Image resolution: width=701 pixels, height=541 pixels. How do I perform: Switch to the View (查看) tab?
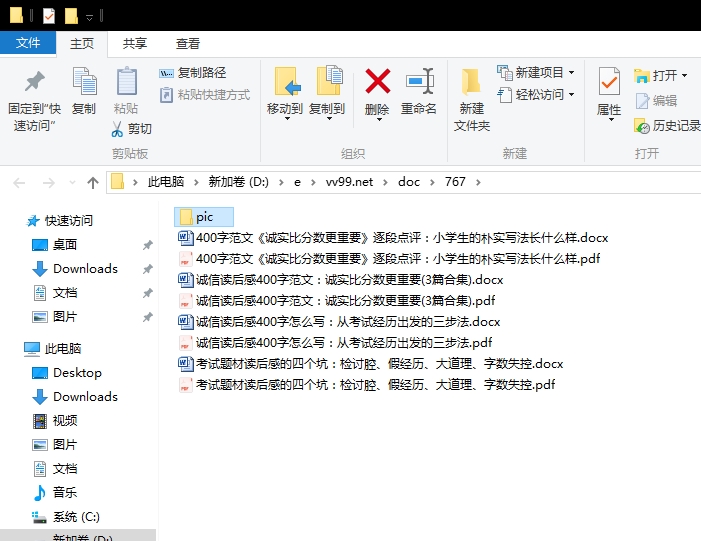click(x=188, y=44)
